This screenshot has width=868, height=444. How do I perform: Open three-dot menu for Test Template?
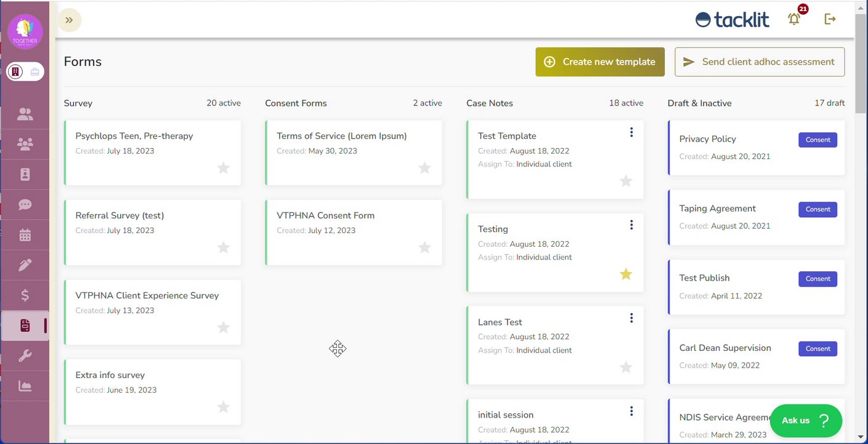(x=631, y=132)
